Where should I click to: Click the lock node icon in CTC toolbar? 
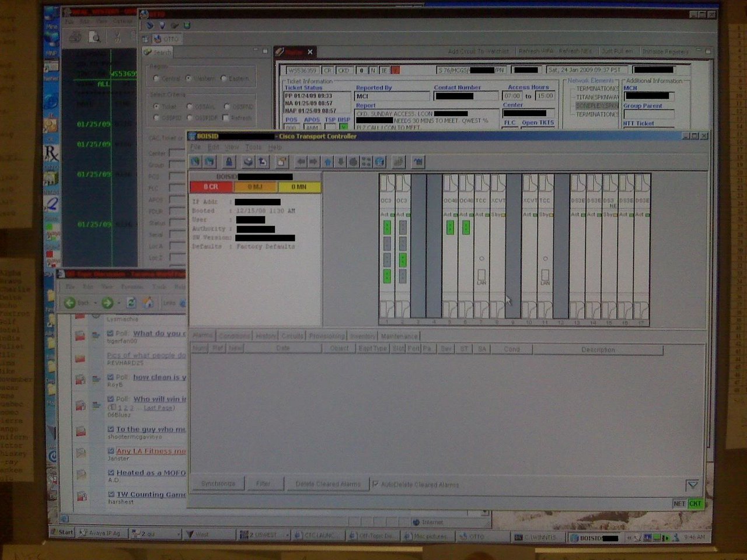pyautogui.click(x=229, y=162)
